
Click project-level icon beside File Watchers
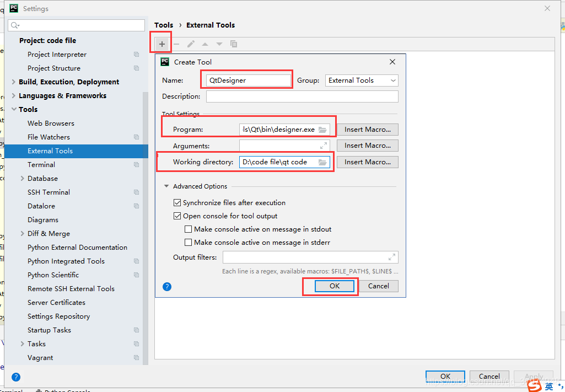pyautogui.click(x=136, y=137)
